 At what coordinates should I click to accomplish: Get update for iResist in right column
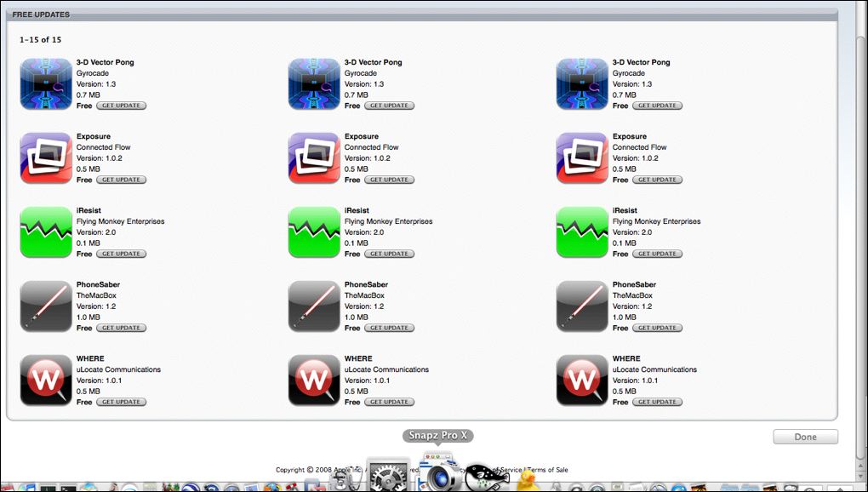[657, 254]
